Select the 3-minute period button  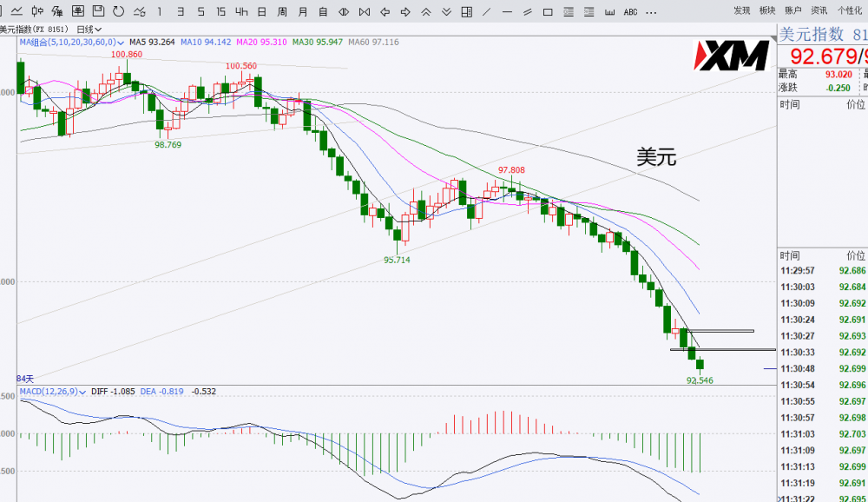[181, 11]
